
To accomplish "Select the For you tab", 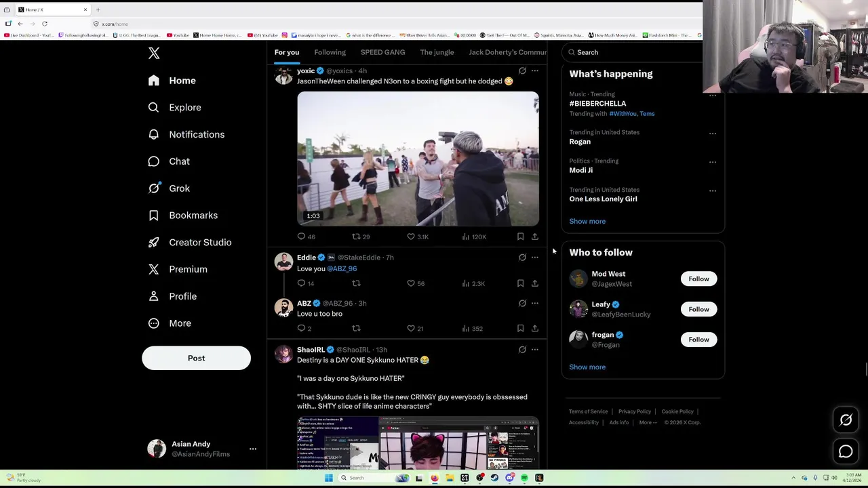I will (x=287, y=52).
